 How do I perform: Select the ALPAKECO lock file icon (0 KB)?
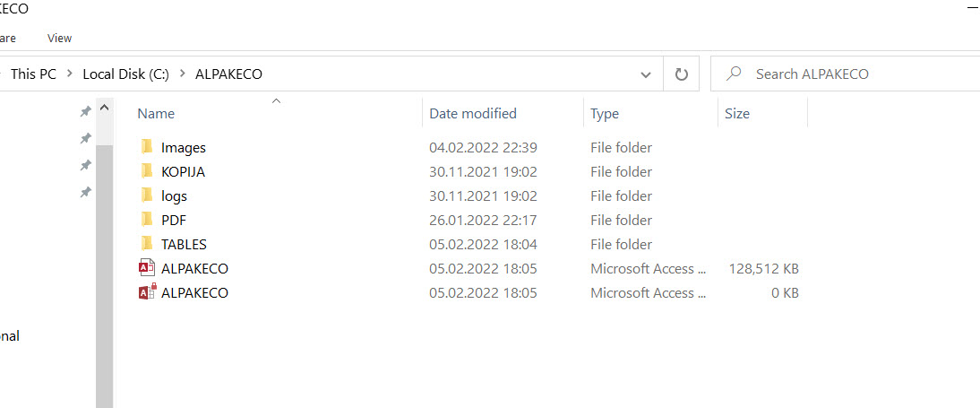pos(147,292)
